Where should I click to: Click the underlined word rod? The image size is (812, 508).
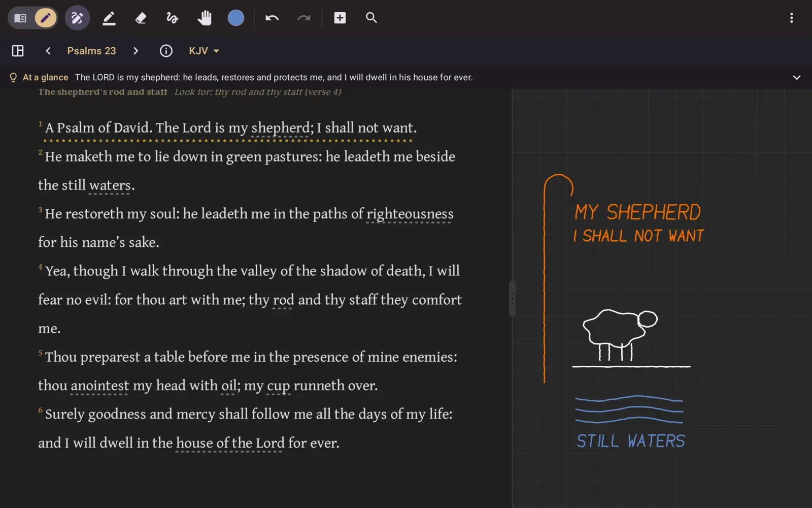[283, 300]
